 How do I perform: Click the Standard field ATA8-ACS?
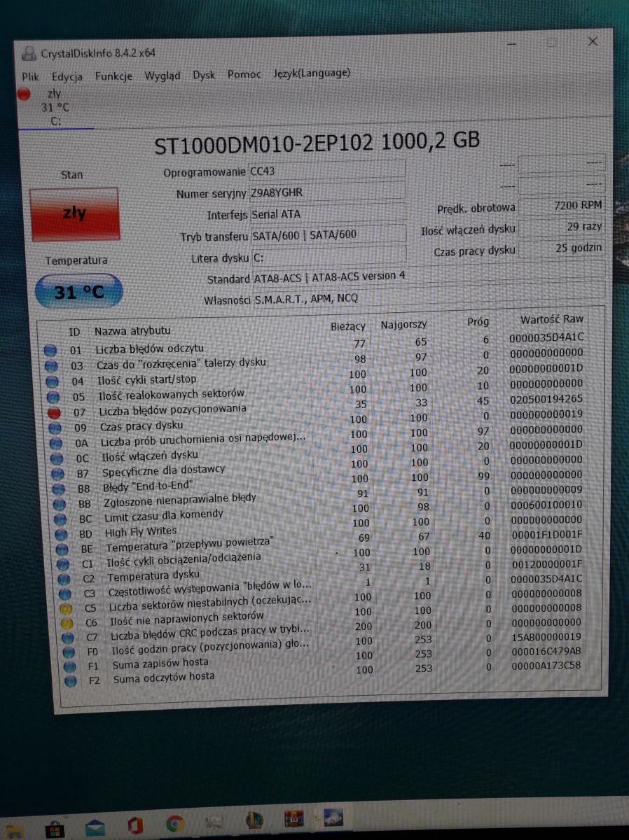pos(428,275)
